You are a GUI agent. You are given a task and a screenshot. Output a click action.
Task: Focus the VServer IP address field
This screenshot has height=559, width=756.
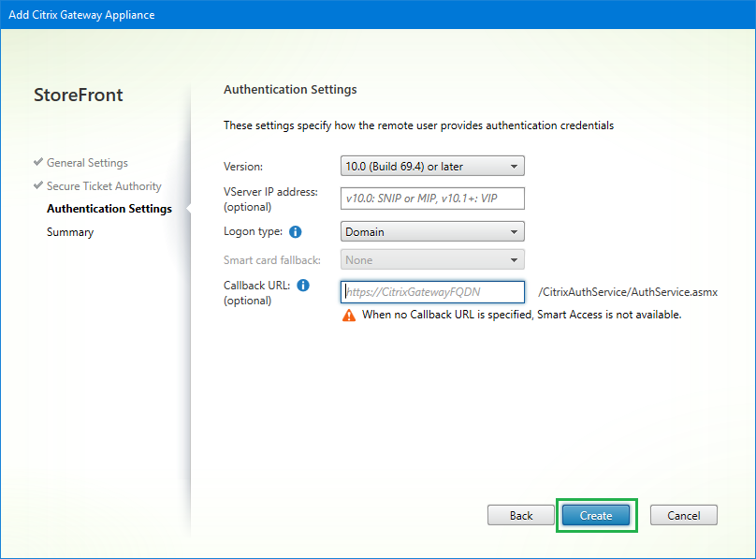(x=432, y=199)
